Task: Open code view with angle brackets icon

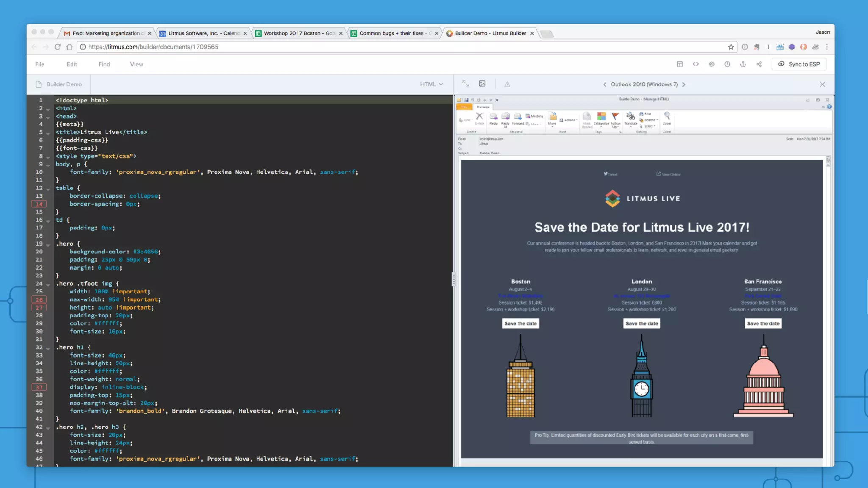Action: (696, 64)
